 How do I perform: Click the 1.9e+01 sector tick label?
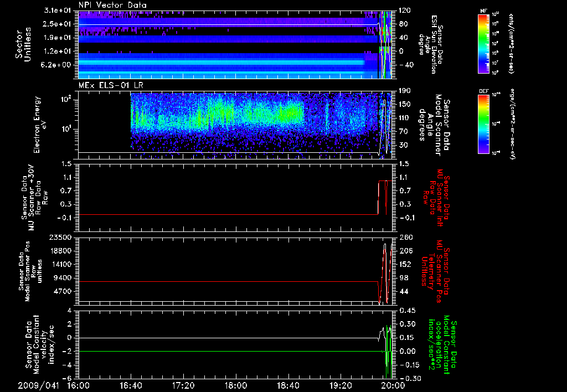[58, 38]
